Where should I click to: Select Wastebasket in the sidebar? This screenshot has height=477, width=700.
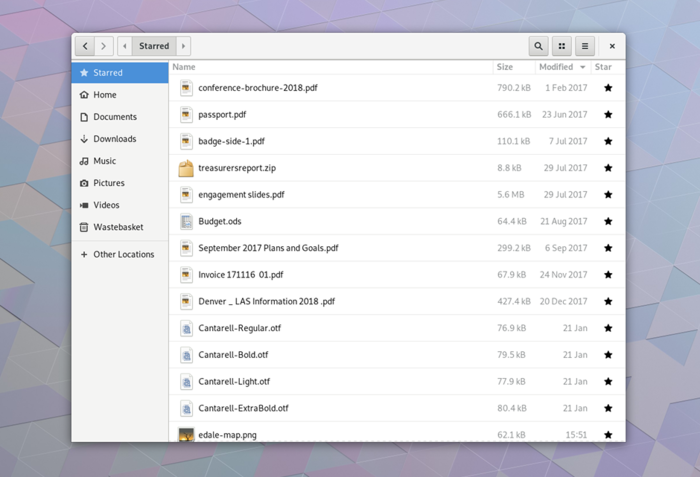point(118,227)
